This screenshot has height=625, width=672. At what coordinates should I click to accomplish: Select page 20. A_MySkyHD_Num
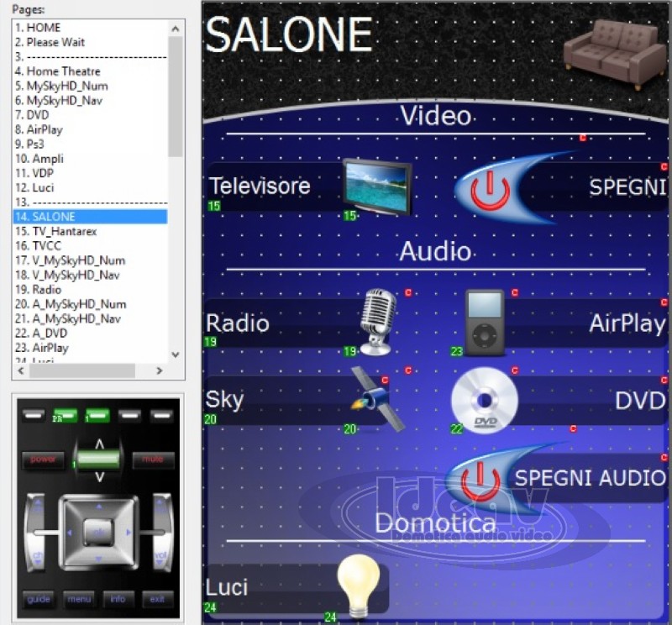[x=90, y=304]
